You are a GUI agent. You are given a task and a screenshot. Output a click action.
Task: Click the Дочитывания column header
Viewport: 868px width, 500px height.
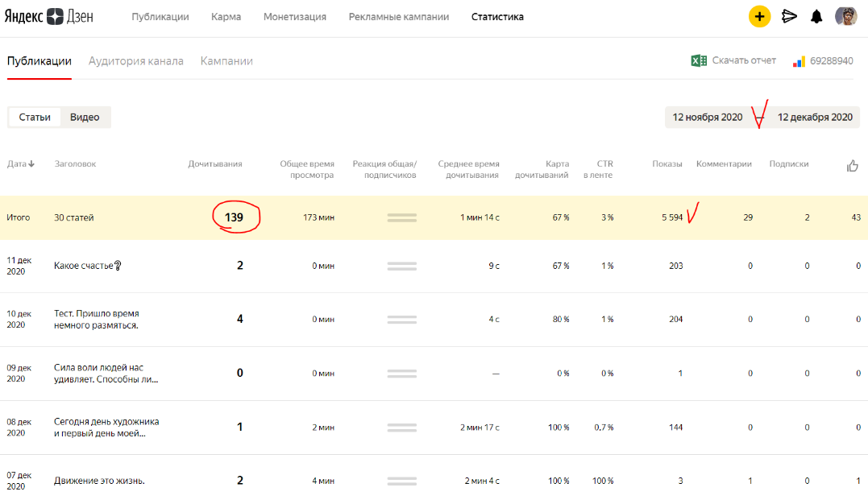click(215, 164)
